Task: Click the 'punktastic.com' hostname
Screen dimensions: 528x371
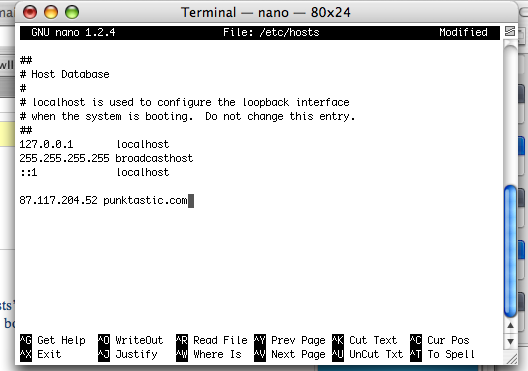Action: tap(145, 200)
